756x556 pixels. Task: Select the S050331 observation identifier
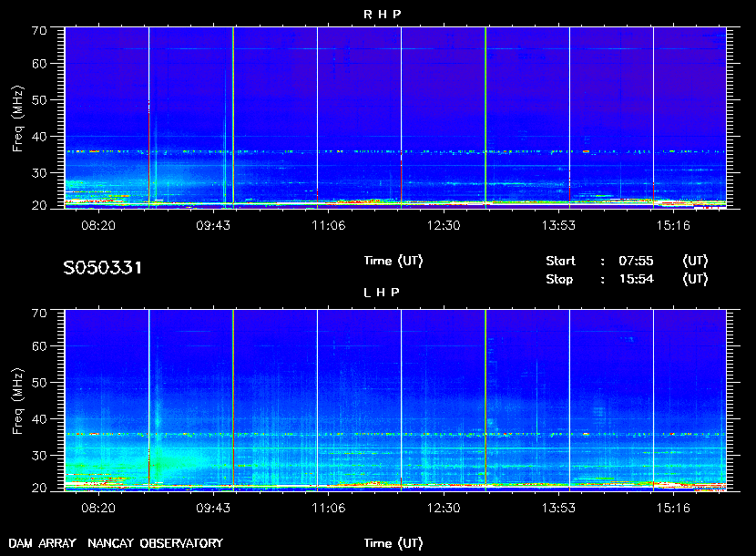(x=103, y=268)
